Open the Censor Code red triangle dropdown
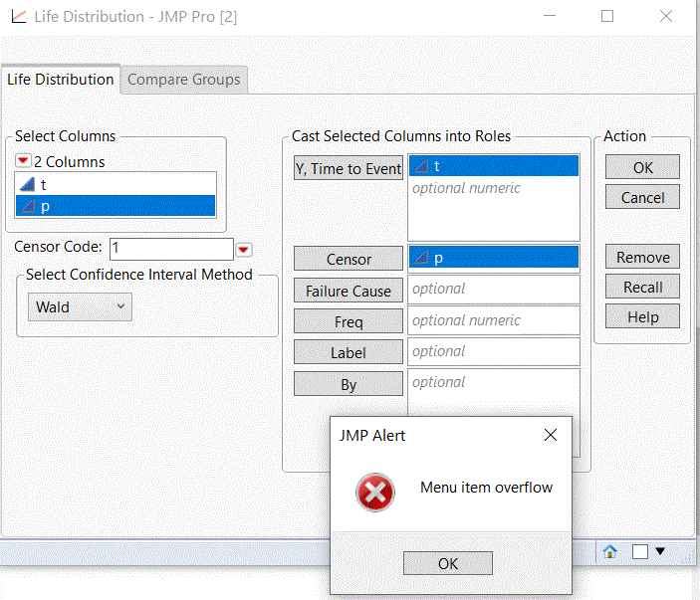 244,250
